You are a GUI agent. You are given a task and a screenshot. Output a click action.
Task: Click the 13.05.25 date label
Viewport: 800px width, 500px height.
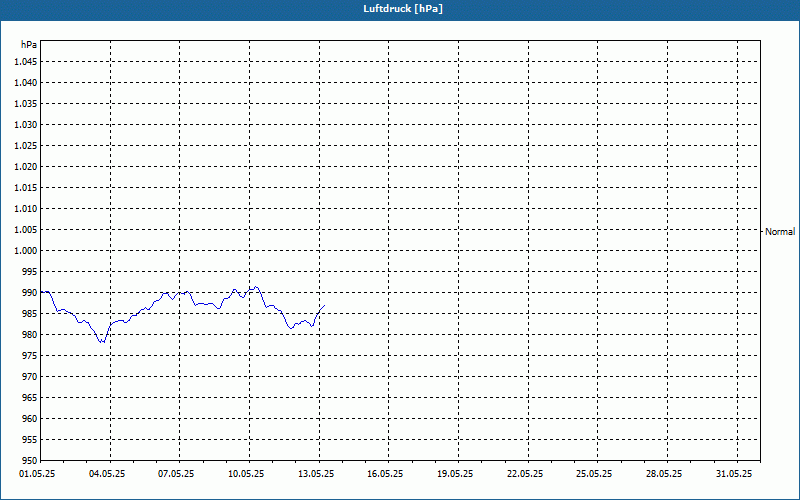coord(316,474)
